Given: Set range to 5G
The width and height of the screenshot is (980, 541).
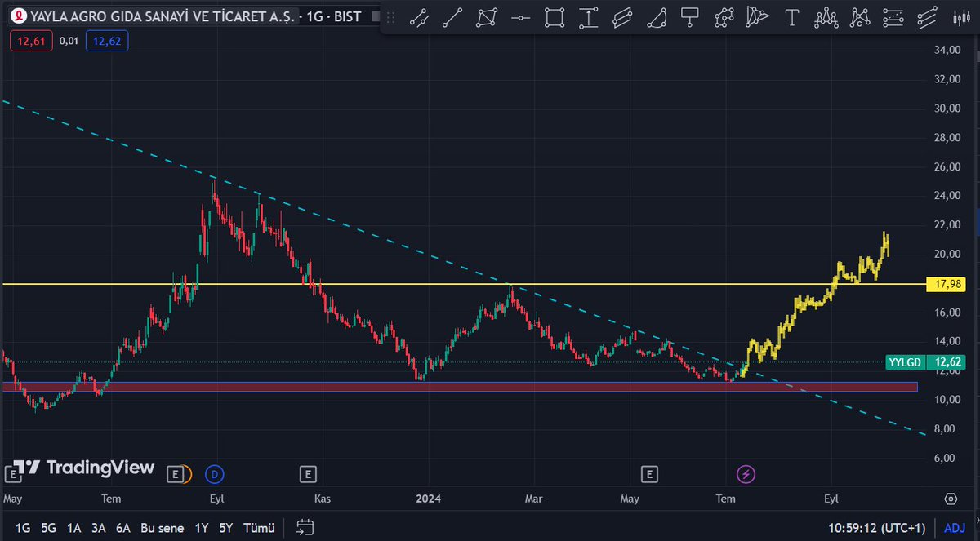Looking at the screenshot, I should click(48, 528).
